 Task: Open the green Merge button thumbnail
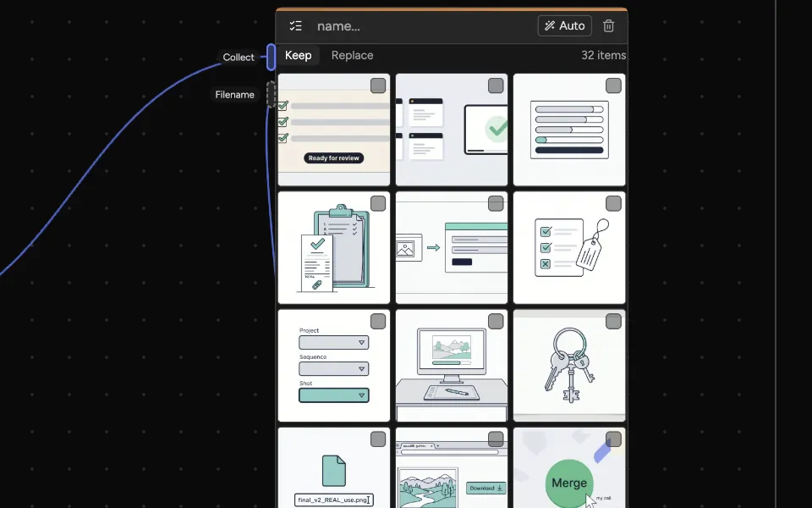[x=569, y=467]
